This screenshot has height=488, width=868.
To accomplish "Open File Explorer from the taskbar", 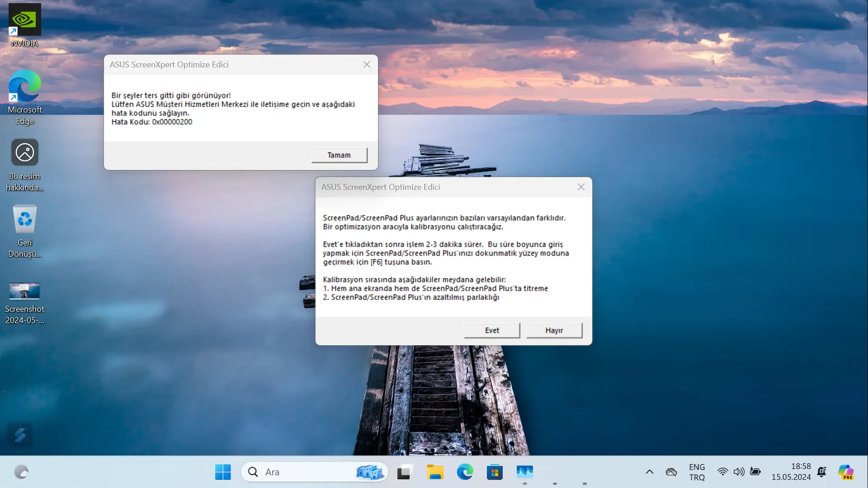I will [435, 472].
